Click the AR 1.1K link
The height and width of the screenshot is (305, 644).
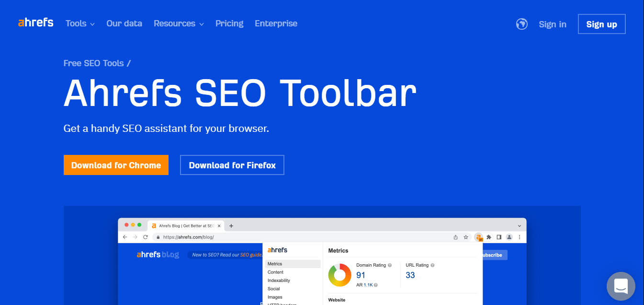click(368, 285)
